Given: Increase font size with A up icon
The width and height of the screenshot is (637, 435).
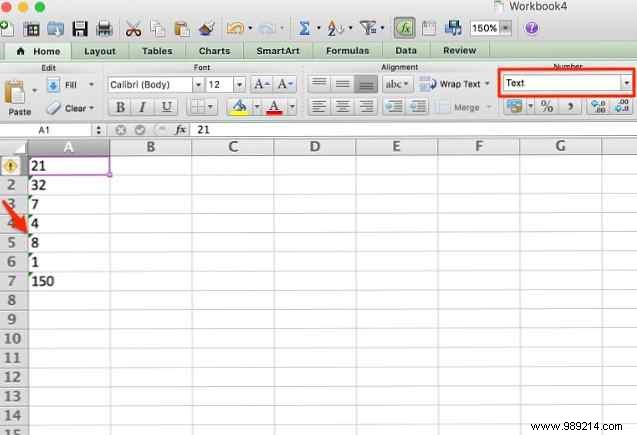Looking at the screenshot, I should pyautogui.click(x=261, y=84).
